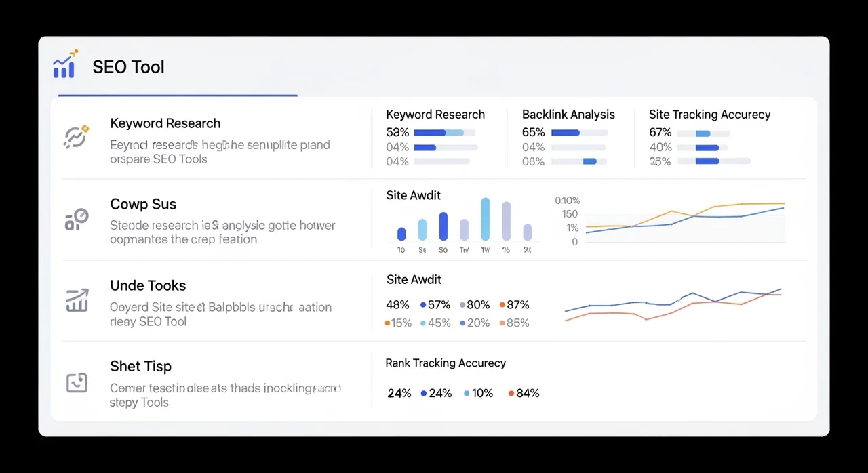
Task: Open the Unde Tooks list item
Action: 148,286
